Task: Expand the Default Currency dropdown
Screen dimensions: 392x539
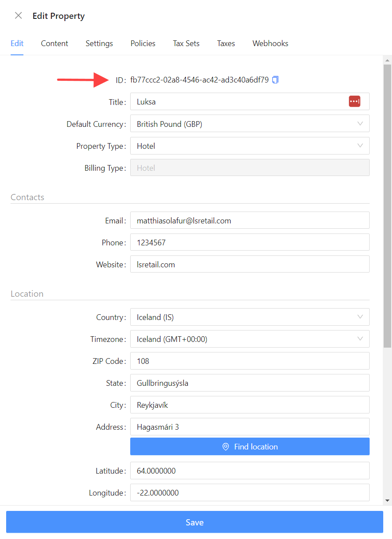Action: pos(360,124)
